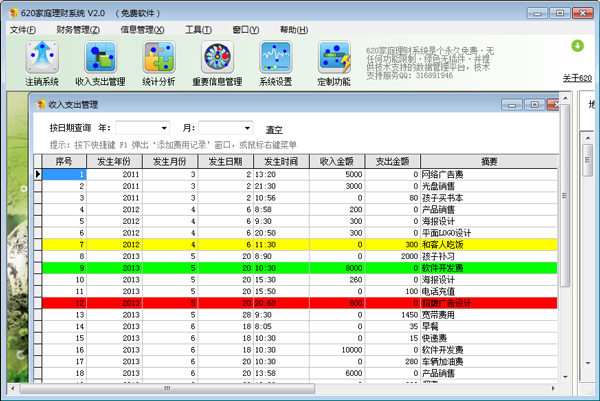Open the 关于620 link
The height and width of the screenshot is (401, 600).
pyautogui.click(x=577, y=78)
